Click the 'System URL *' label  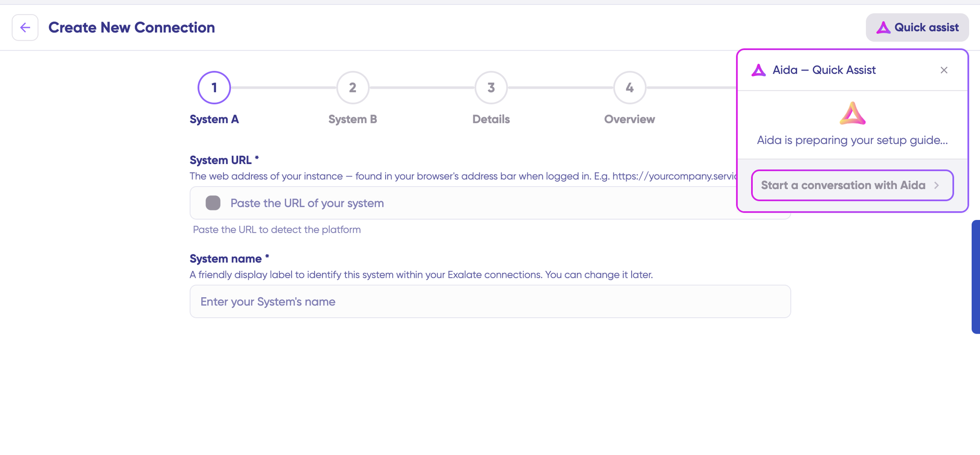(x=224, y=160)
